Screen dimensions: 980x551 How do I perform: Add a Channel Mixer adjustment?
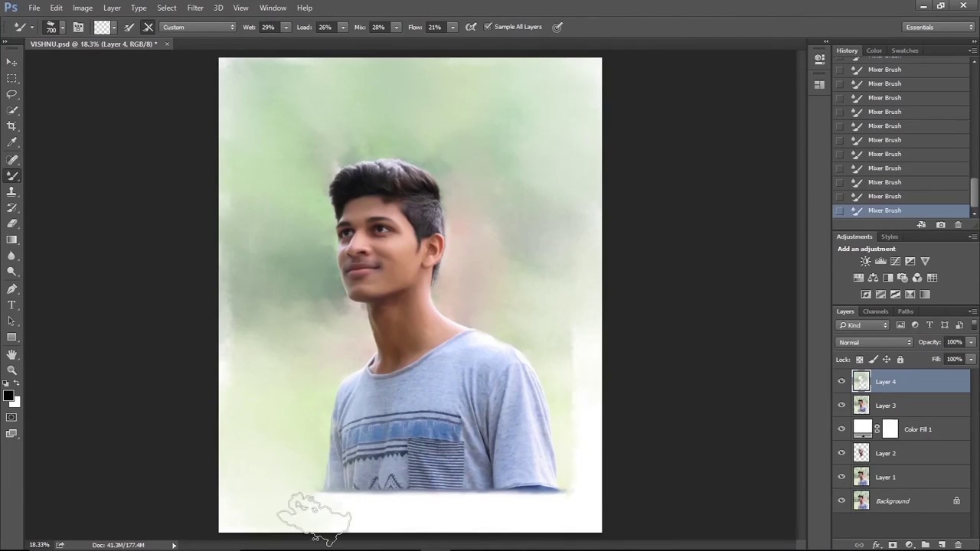[917, 278]
